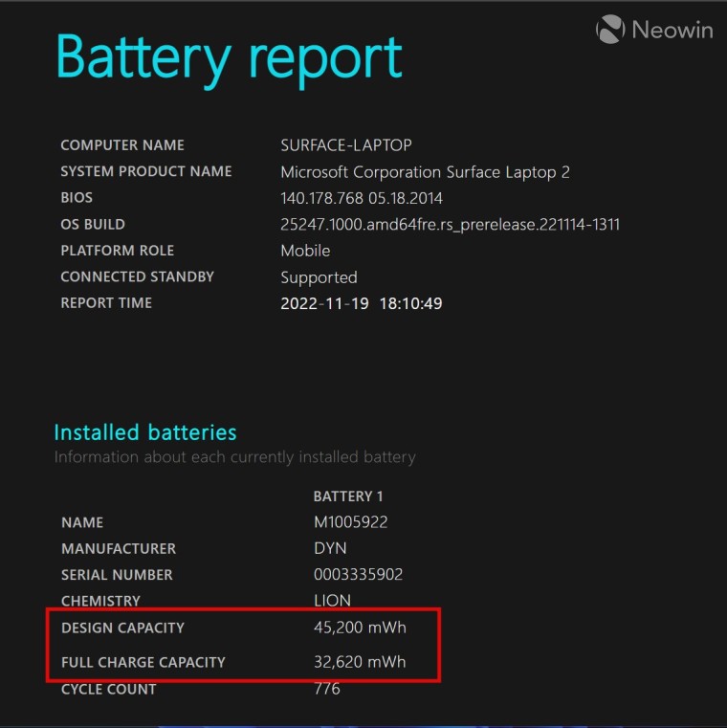Select the DESIGN CAPACITY row label
The height and width of the screenshot is (728, 727).
[123, 629]
